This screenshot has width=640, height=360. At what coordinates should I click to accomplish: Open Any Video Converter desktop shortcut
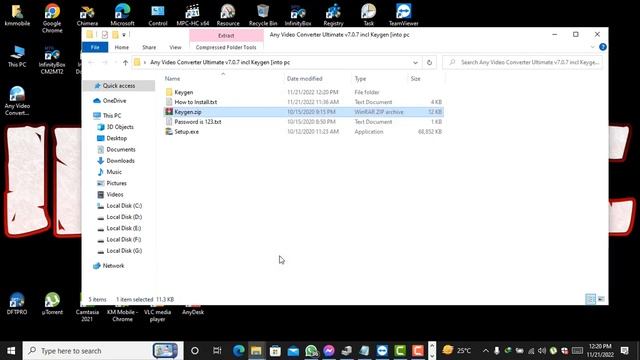click(x=17, y=100)
